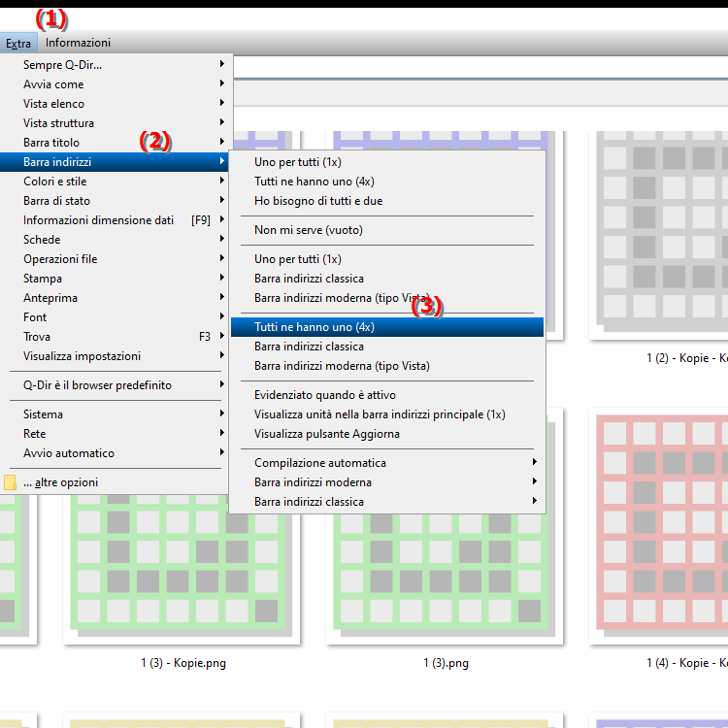Open the Avvia come submenu
Viewport: 728px width, 728px height.
click(115, 84)
